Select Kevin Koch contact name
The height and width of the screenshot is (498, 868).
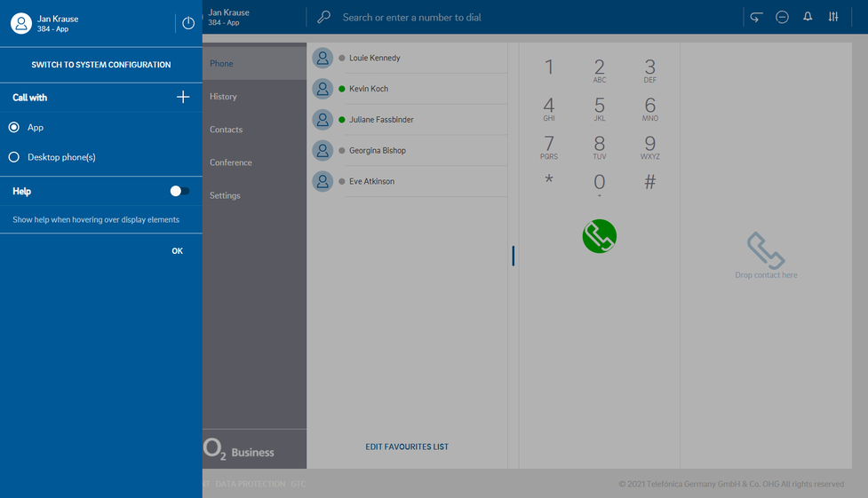369,89
